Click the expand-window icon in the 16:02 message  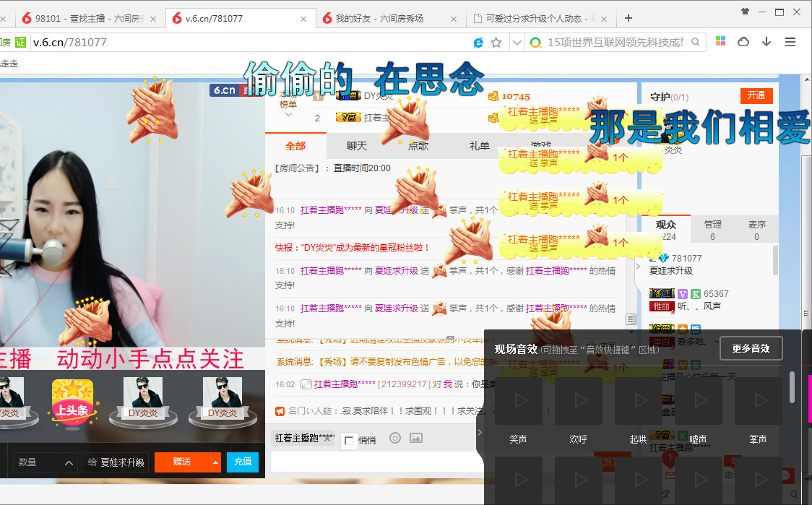point(306,384)
